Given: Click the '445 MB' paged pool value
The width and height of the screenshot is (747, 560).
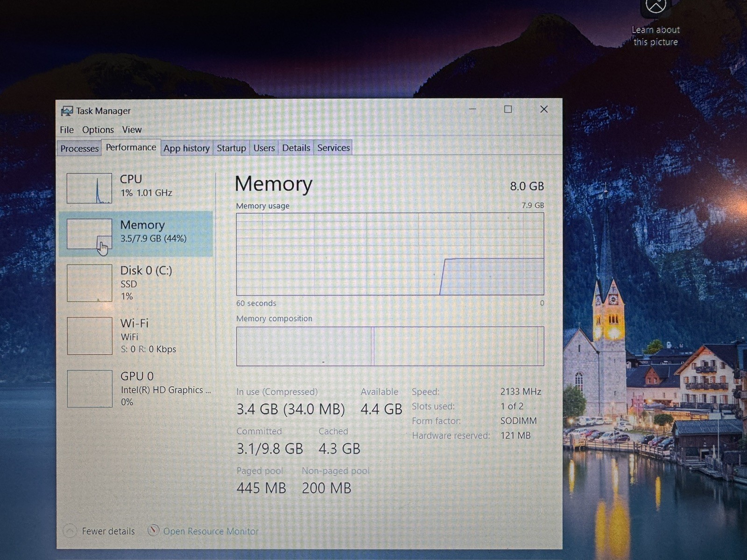Looking at the screenshot, I should [261, 488].
